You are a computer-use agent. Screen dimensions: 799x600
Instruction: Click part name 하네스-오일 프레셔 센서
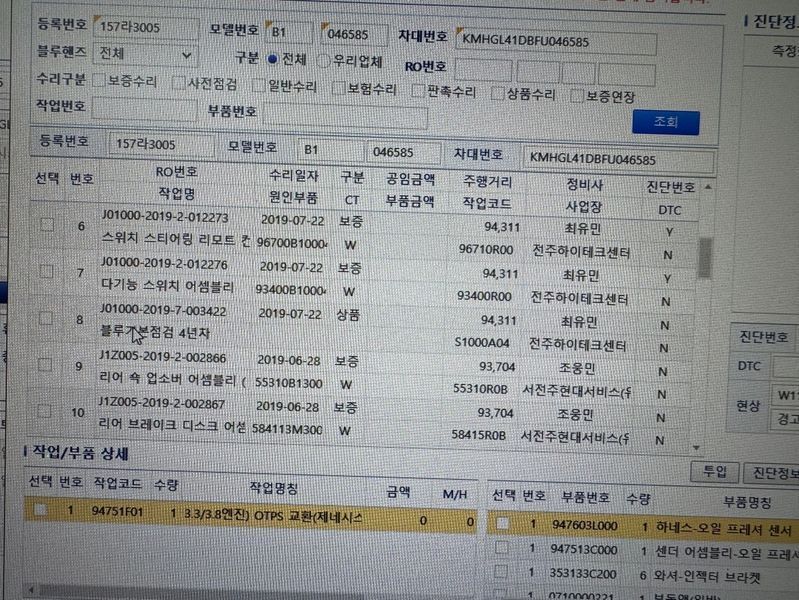tap(723, 529)
